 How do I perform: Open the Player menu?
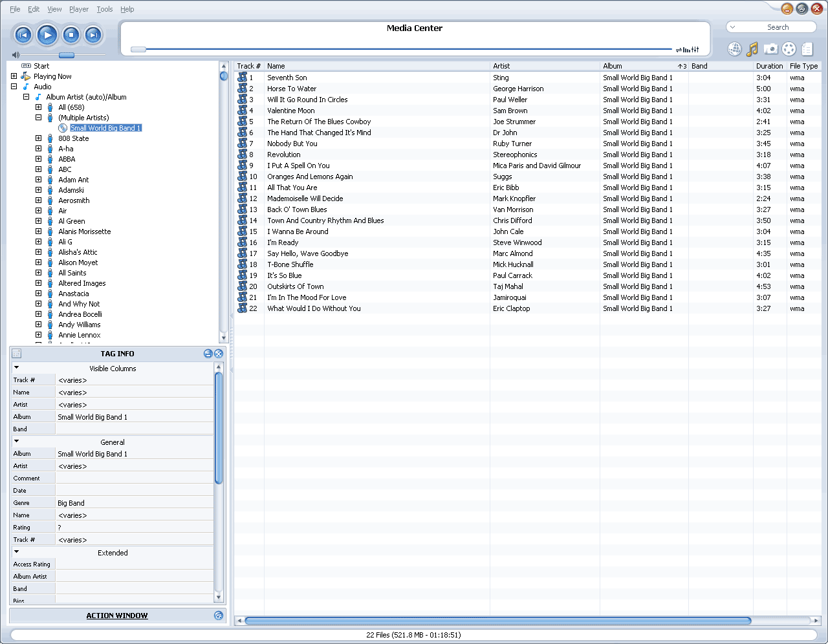pos(79,9)
